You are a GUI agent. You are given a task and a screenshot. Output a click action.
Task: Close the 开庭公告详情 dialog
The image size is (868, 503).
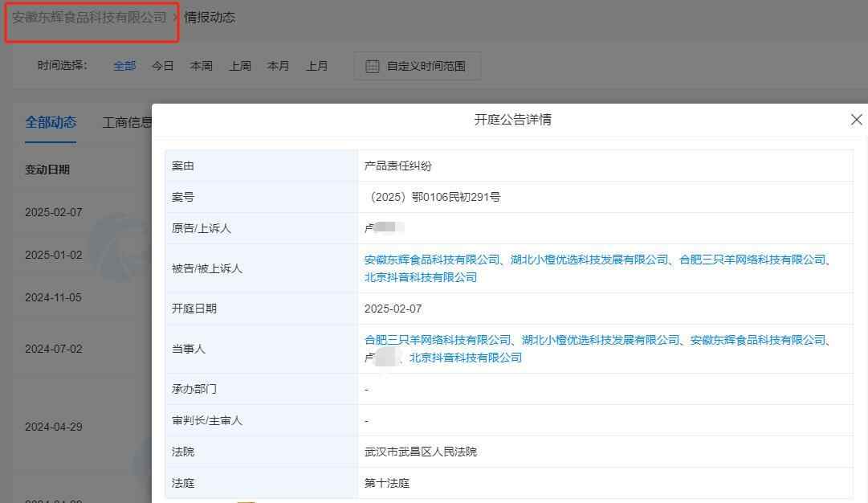[856, 120]
